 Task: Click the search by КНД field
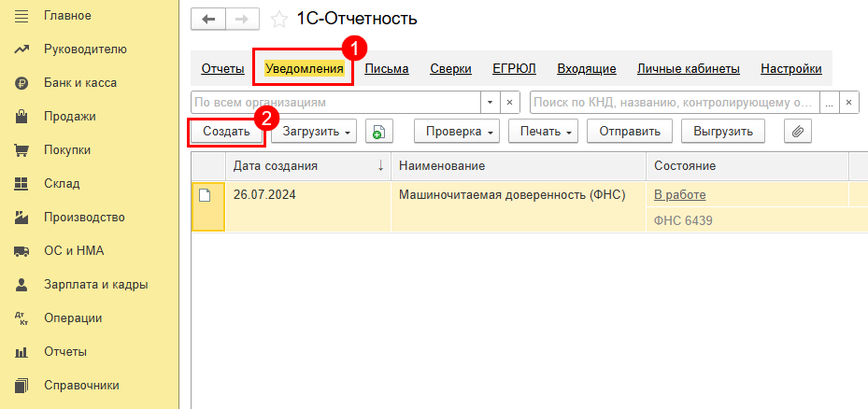(674, 102)
